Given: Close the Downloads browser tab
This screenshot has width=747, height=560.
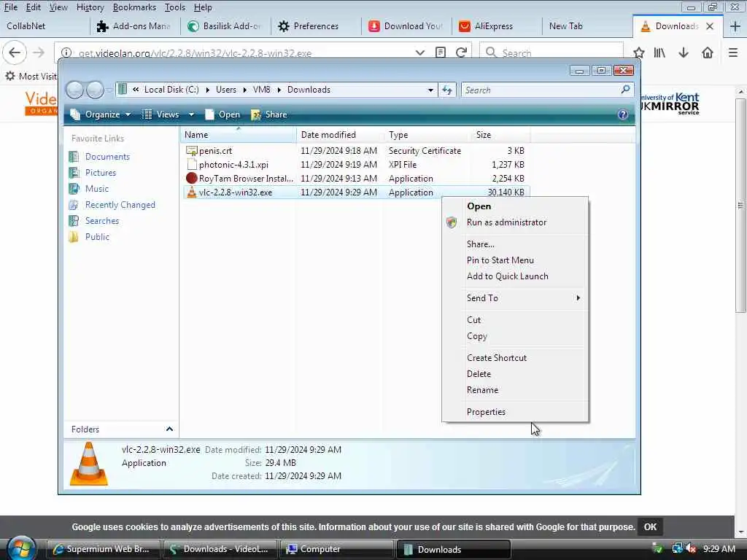Looking at the screenshot, I should click(710, 26).
